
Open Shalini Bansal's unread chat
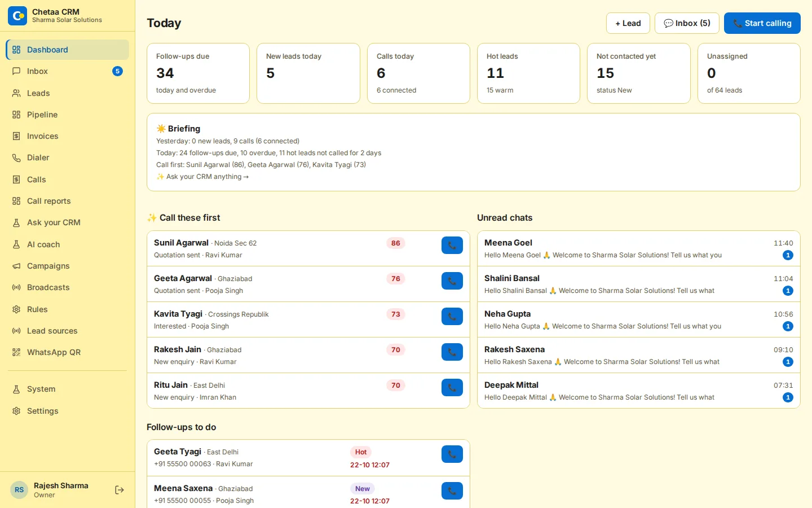click(639, 284)
